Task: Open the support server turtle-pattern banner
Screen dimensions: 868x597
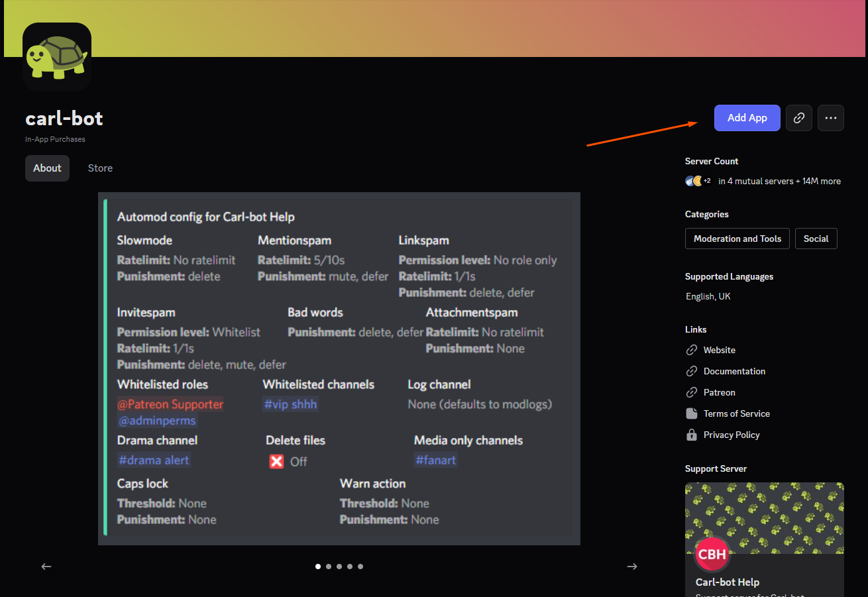Action: (x=765, y=518)
